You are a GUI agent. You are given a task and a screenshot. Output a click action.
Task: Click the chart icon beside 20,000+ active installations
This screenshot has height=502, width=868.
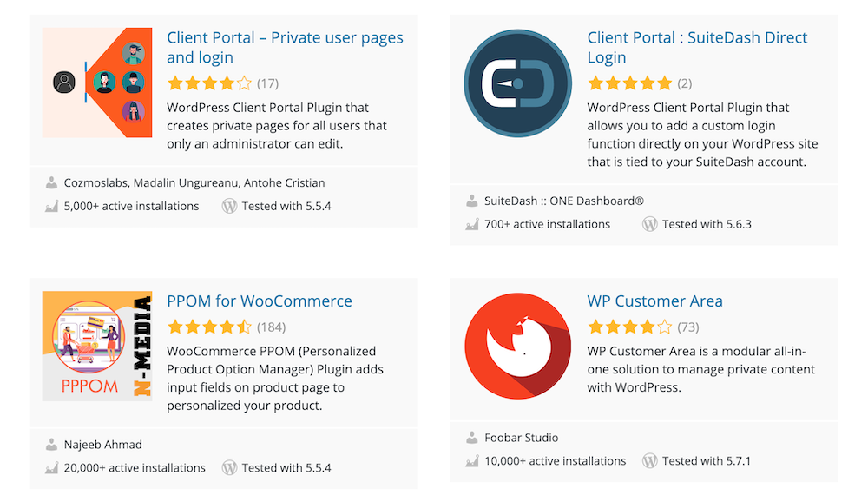[x=50, y=467]
